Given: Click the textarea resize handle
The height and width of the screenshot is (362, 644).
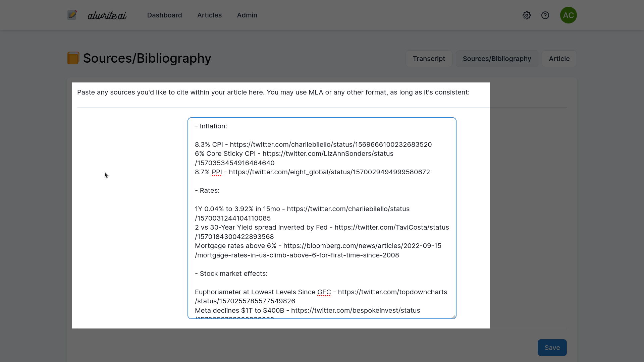Looking at the screenshot, I should pyautogui.click(x=454, y=316).
